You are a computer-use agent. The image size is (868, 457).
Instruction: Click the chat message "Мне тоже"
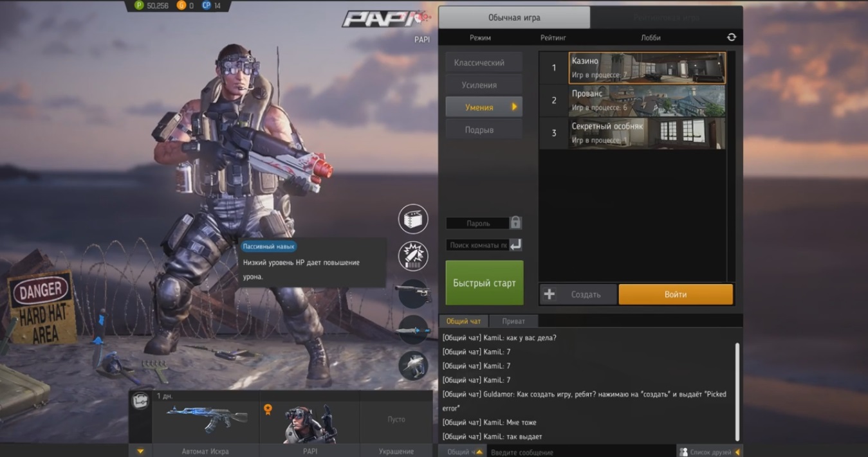point(489,422)
